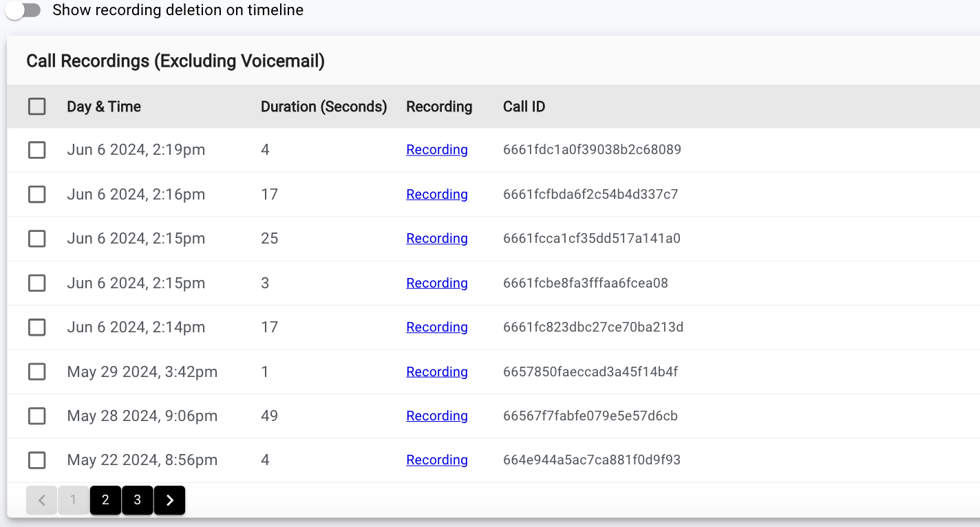Viewport: 980px width, 527px height.
Task: Go to previous page with left chevron
Action: coord(42,500)
